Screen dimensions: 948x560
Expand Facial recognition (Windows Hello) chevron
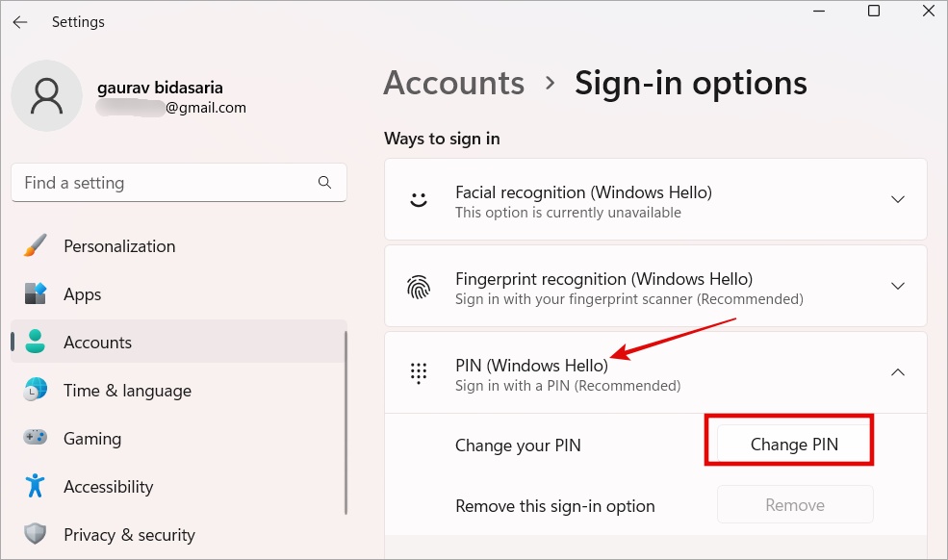tap(897, 200)
